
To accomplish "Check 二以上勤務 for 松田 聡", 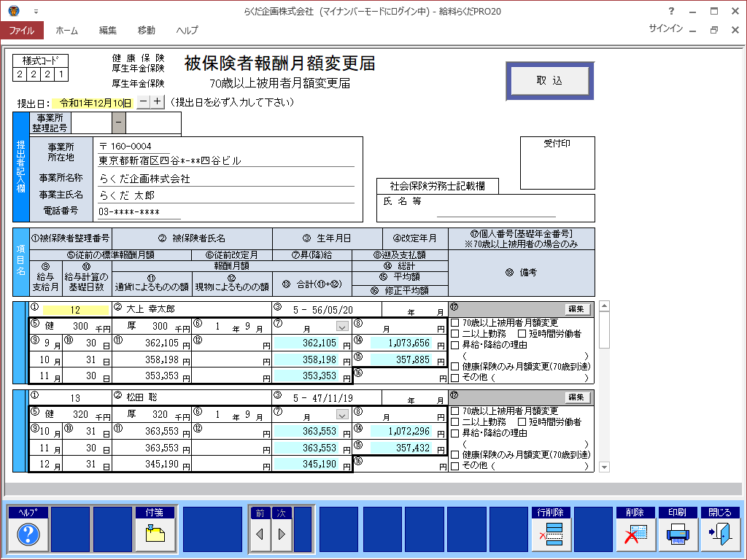I will point(455,422).
